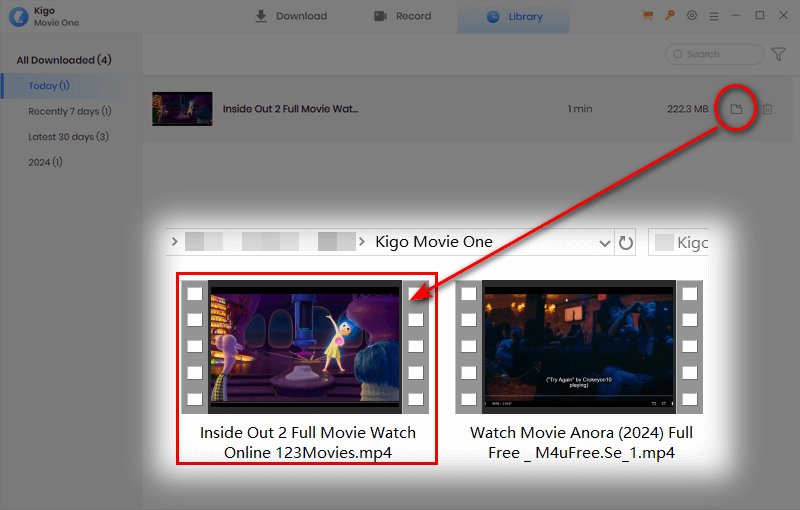This screenshot has height=510, width=800.
Task: Click Kigo Movie One folder in address bar
Action: click(434, 241)
